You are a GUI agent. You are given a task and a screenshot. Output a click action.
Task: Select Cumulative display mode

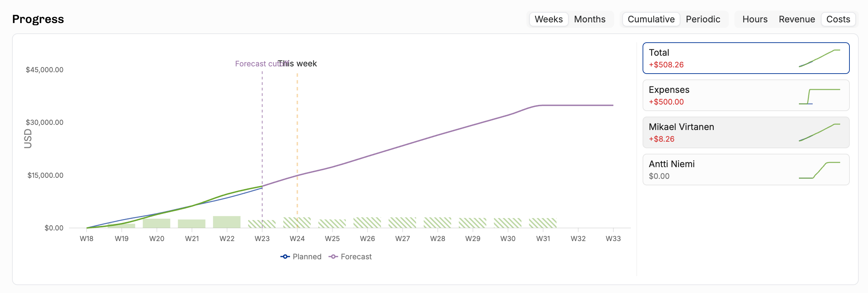651,19
